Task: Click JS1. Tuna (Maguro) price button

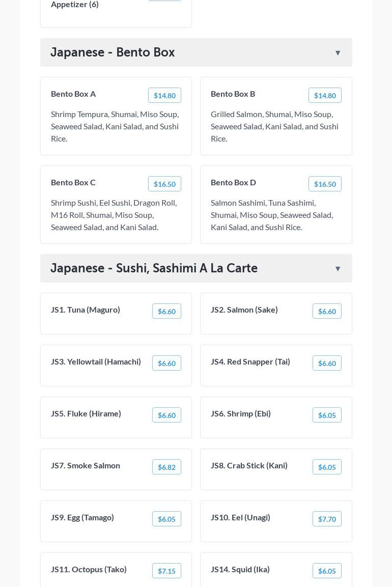Action: coord(166,312)
